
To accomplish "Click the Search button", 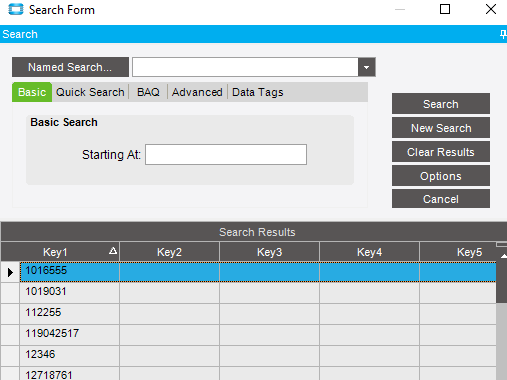I will point(441,104).
